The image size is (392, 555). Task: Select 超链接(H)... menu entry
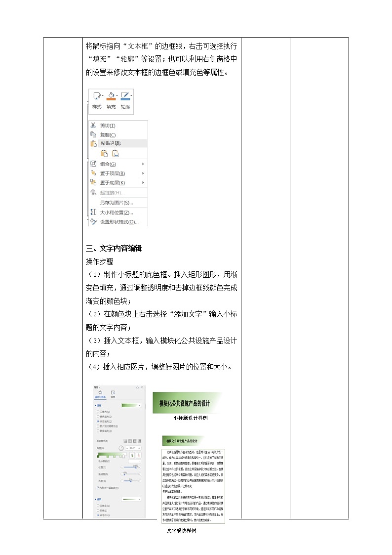[x=112, y=193]
